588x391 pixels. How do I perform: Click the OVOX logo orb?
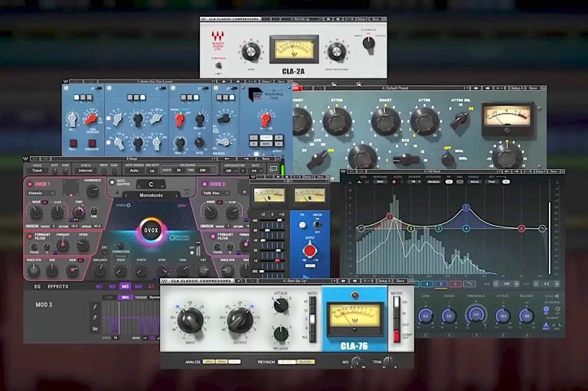(150, 230)
